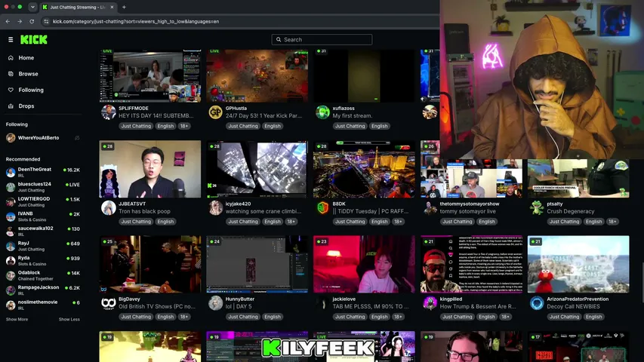Click English tag under ptsalty
This screenshot has width=644, height=362.
pyautogui.click(x=593, y=222)
